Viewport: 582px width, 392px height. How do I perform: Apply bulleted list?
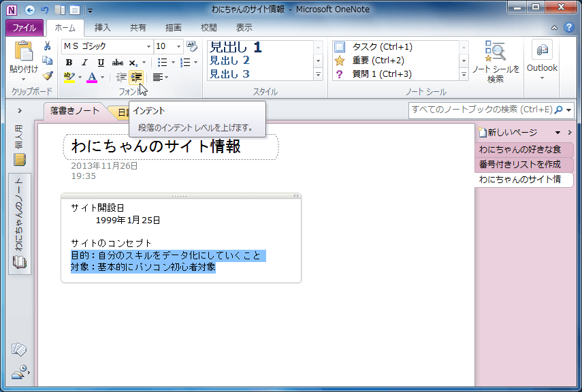[162, 63]
